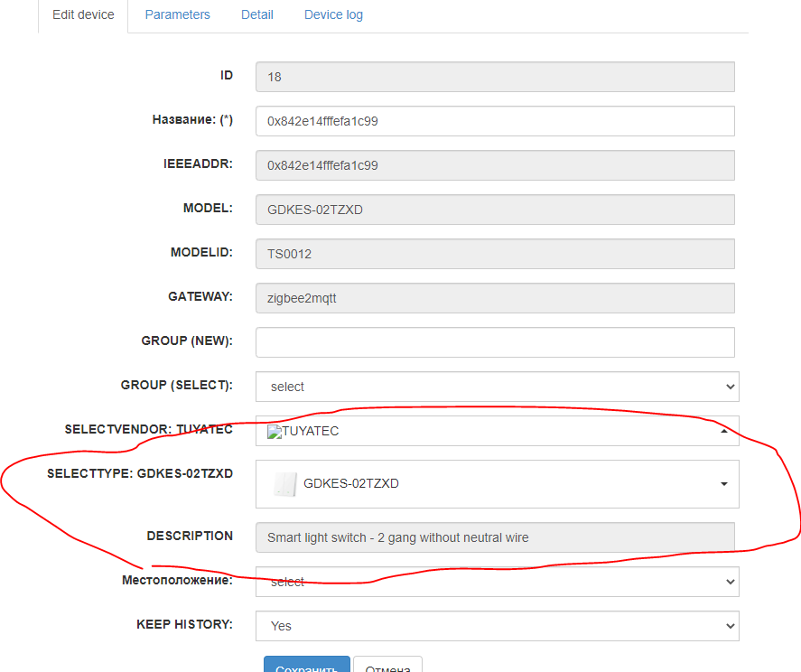Click the MODEL field showing GDKES-02TZXD
The height and width of the screenshot is (672, 801).
tap(495, 210)
